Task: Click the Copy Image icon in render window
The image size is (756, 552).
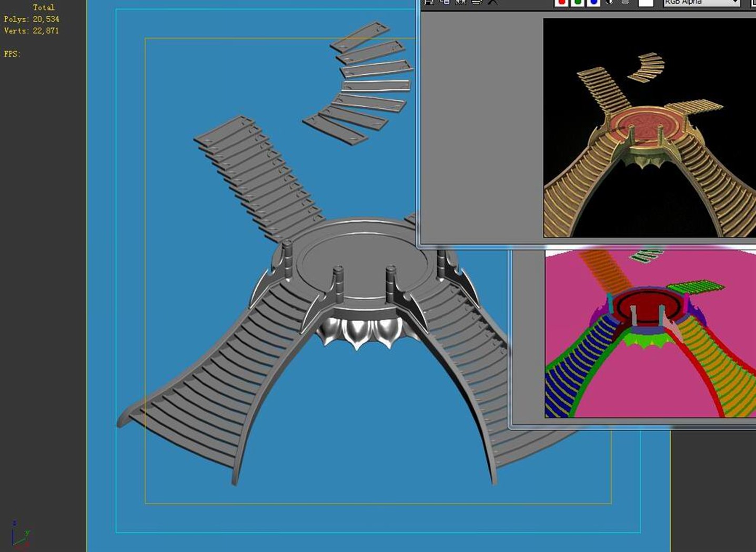Action: pyautogui.click(x=445, y=2)
